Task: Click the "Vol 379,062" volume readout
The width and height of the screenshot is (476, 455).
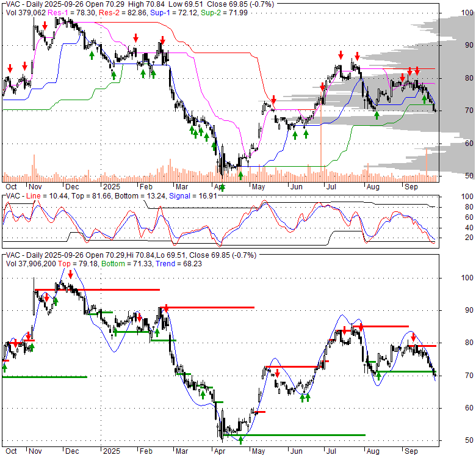Action: pos(26,13)
